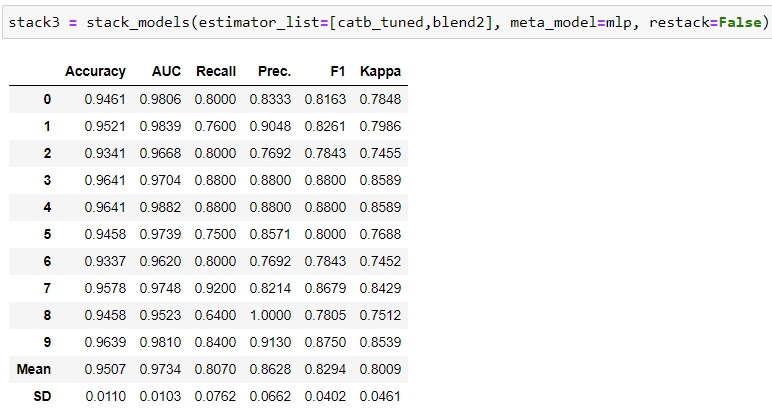Click the mean Accuracy value 0.9507
This screenshot has height=408, width=772.
(x=105, y=369)
